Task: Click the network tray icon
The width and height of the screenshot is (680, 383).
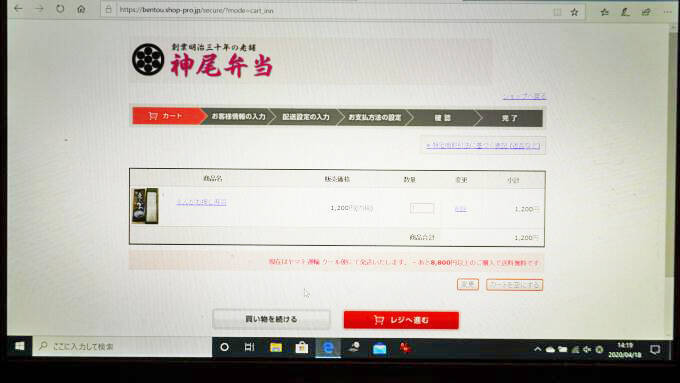Action: coord(575,350)
